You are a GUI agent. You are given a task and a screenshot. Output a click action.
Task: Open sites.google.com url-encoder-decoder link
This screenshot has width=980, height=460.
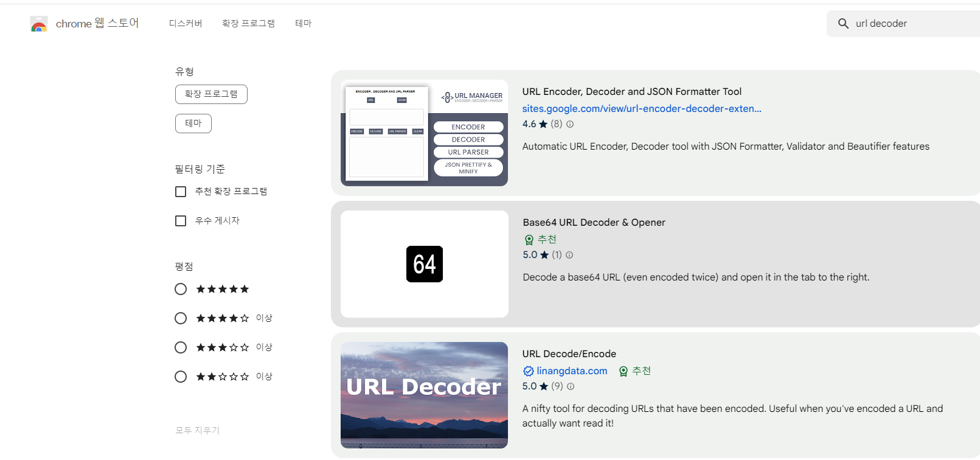click(x=642, y=108)
